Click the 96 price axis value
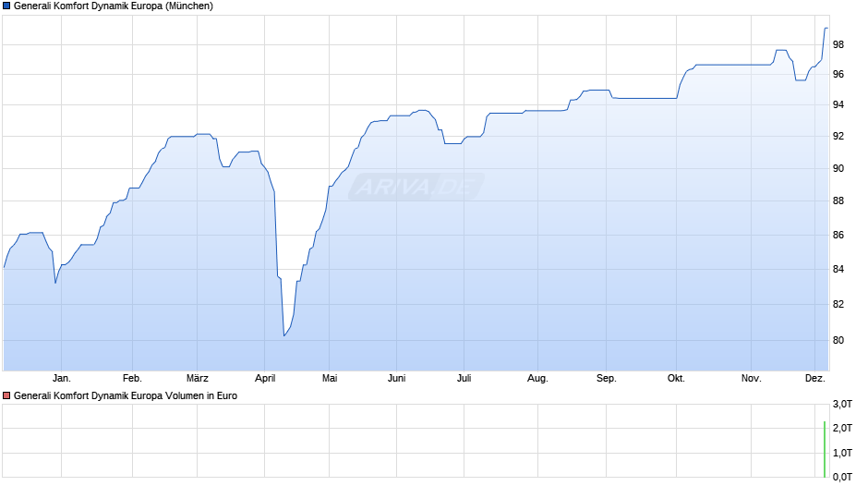Image resolution: width=868 pixels, height=486 pixels. [x=838, y=74]
